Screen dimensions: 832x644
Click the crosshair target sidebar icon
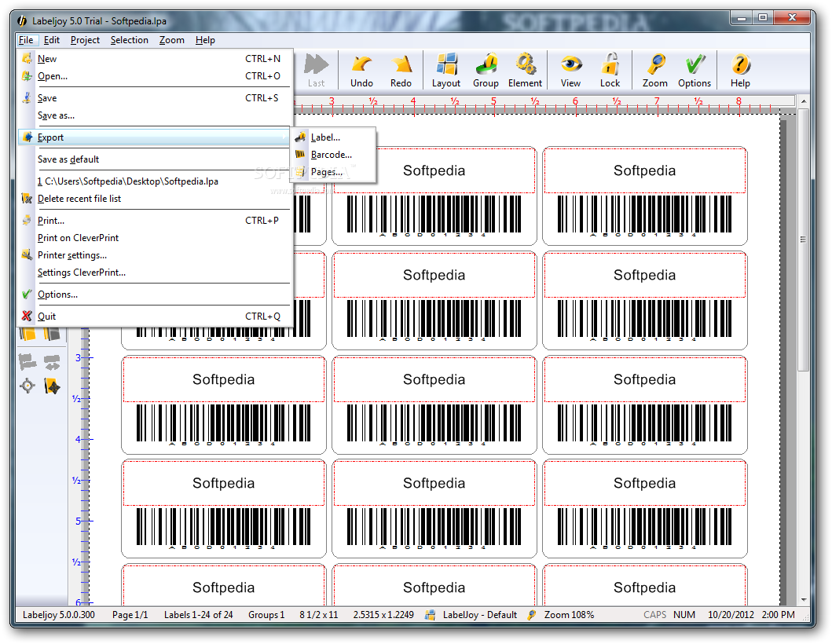27,386
